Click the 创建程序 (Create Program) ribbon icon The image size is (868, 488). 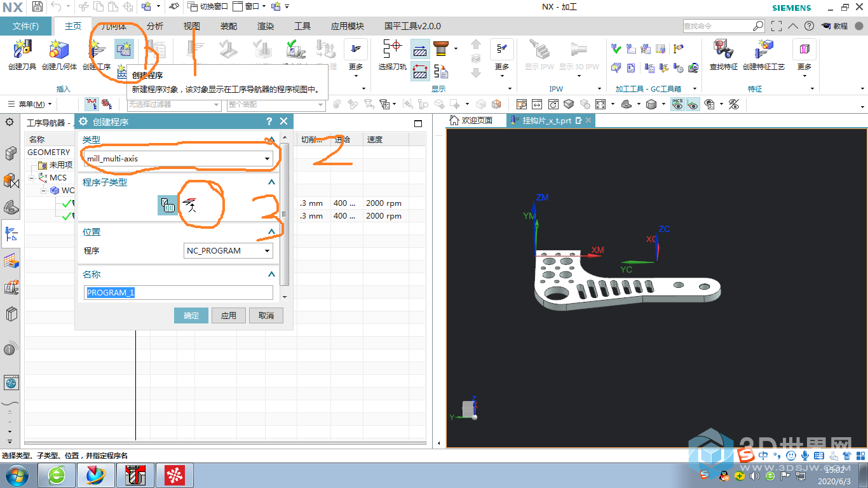[x=124, y=50]
